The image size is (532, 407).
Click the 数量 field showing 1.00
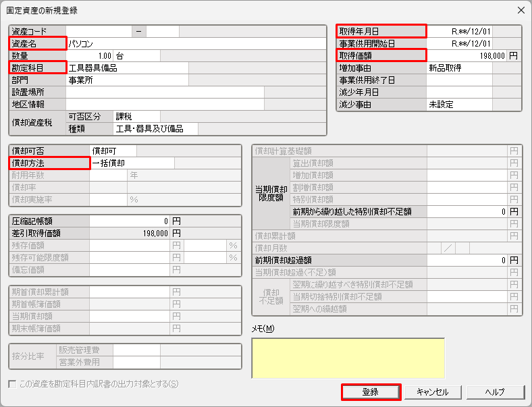[90, 55]
